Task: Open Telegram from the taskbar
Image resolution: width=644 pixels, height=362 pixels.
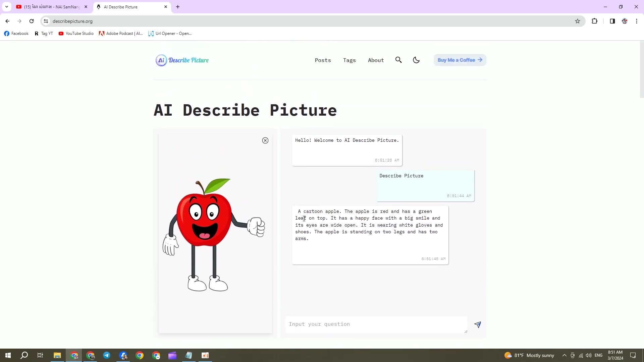Action: [107, 355]
